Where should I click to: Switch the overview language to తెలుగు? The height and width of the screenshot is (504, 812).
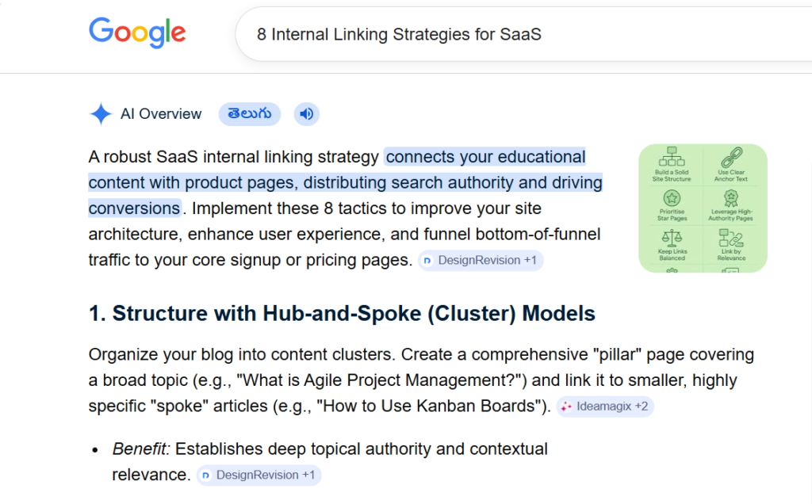[x=250, y=114]
